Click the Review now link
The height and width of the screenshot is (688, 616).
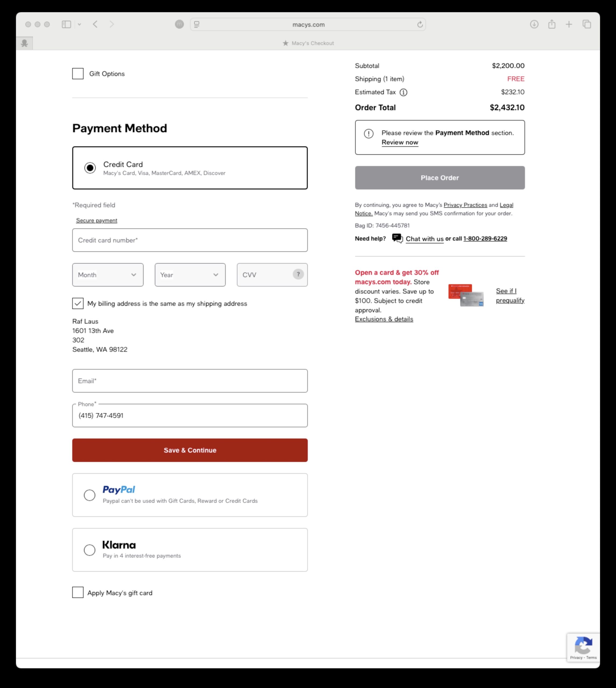click(x=400, y=142)
